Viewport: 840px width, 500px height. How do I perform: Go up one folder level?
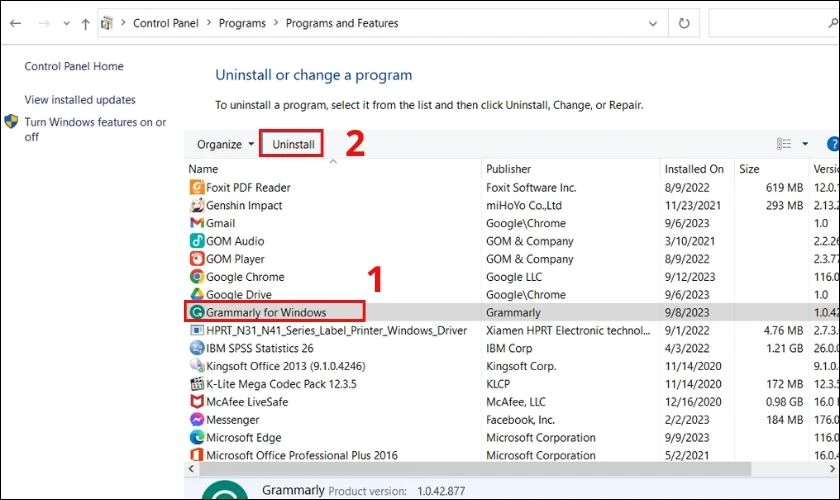tap(85, 24)
